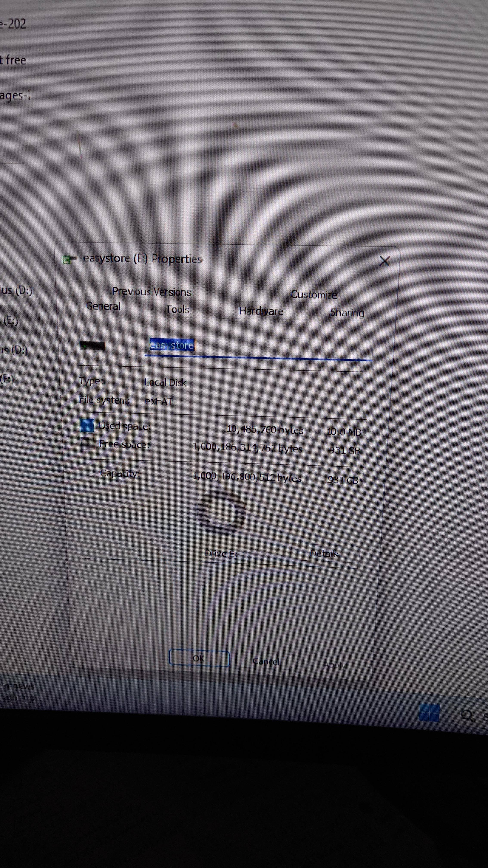Confirm with the OK button
488x868 pixels.
[199, 658]
